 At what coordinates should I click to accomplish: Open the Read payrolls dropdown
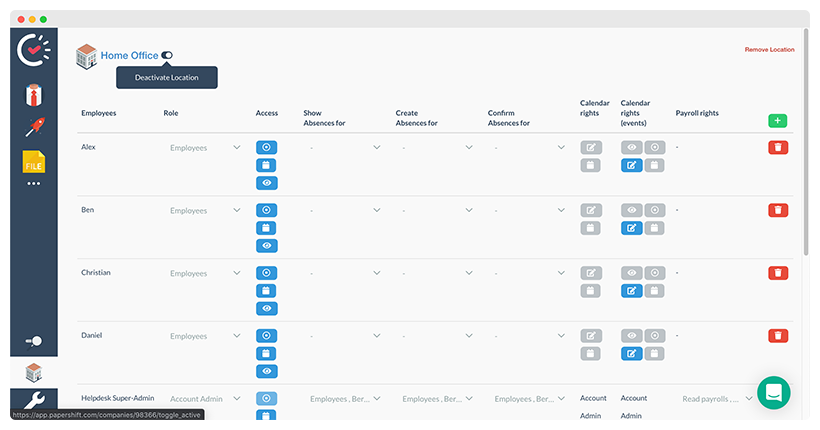coord(716,399)
